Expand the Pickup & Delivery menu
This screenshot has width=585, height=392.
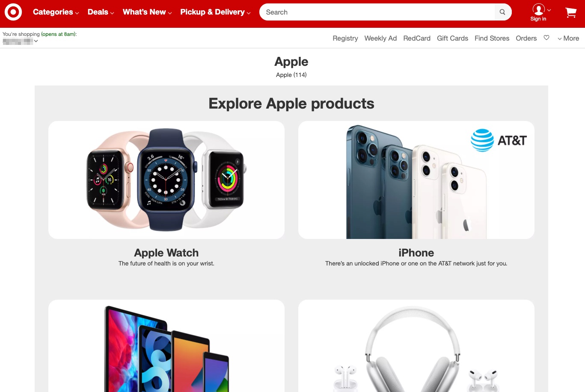(x=215, y=12)
